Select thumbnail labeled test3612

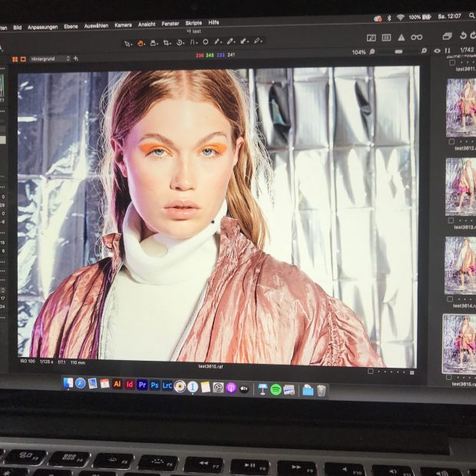point(461,108)
